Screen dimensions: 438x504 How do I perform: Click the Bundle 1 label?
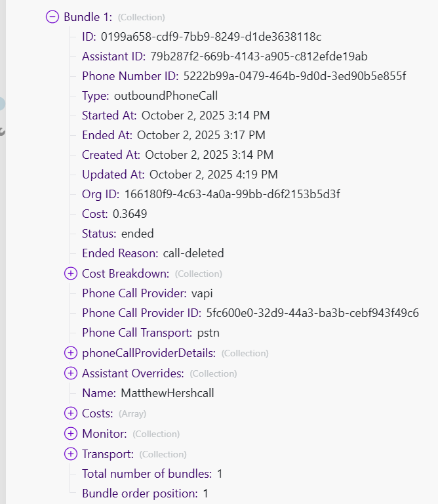pos(88,17)
